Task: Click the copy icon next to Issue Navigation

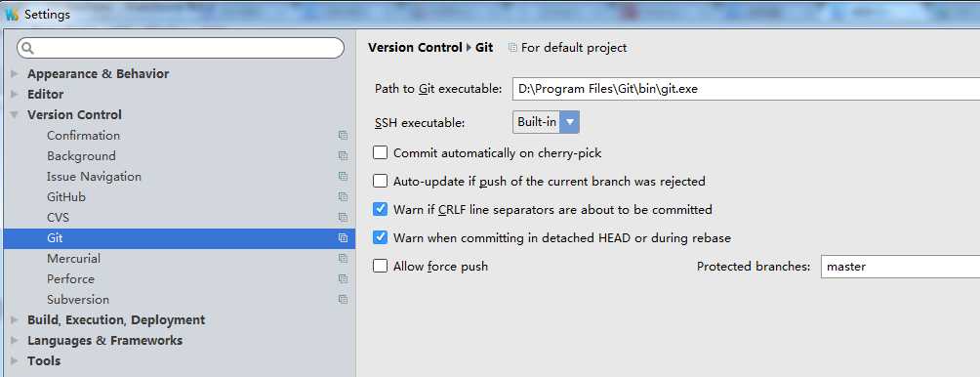Action: click(x=343, y=177)
